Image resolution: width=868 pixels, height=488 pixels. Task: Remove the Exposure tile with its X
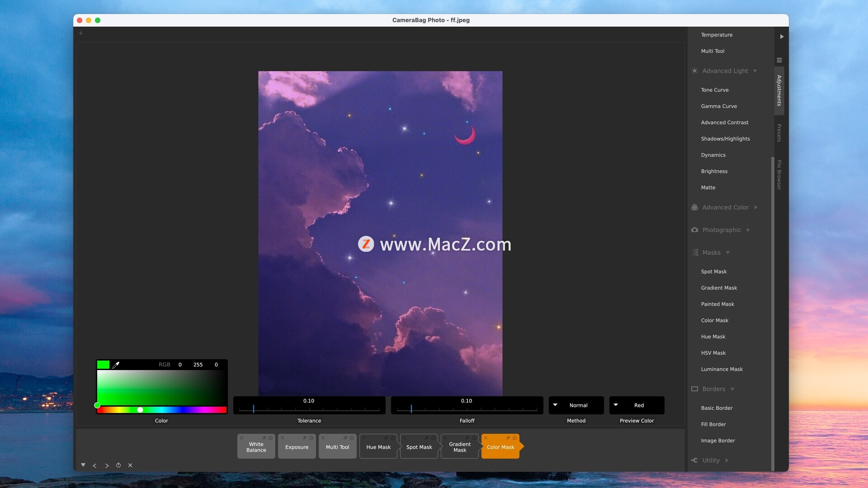[283, 438]
